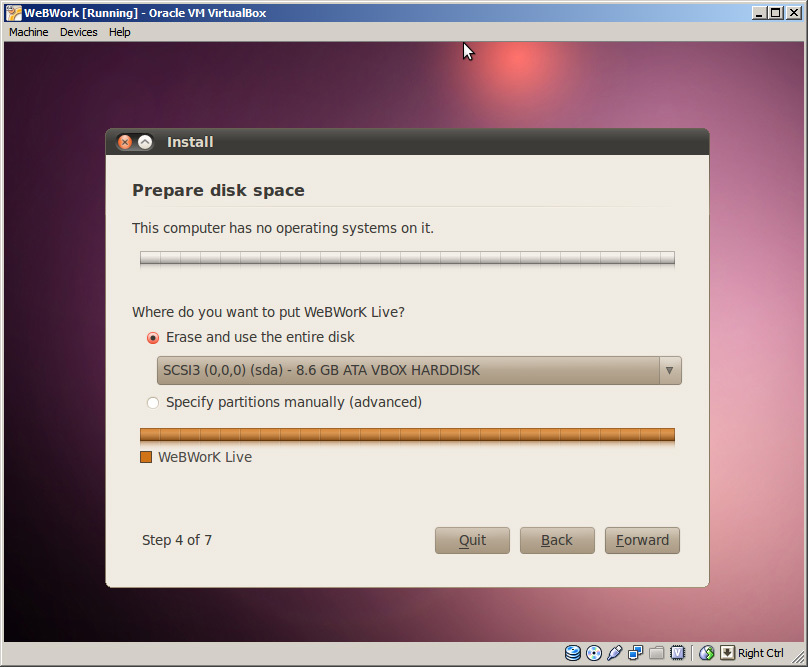Image resolution: width=808 pixels, height=667 pixels.
Task: Click the Forward button
Action: 642,540
